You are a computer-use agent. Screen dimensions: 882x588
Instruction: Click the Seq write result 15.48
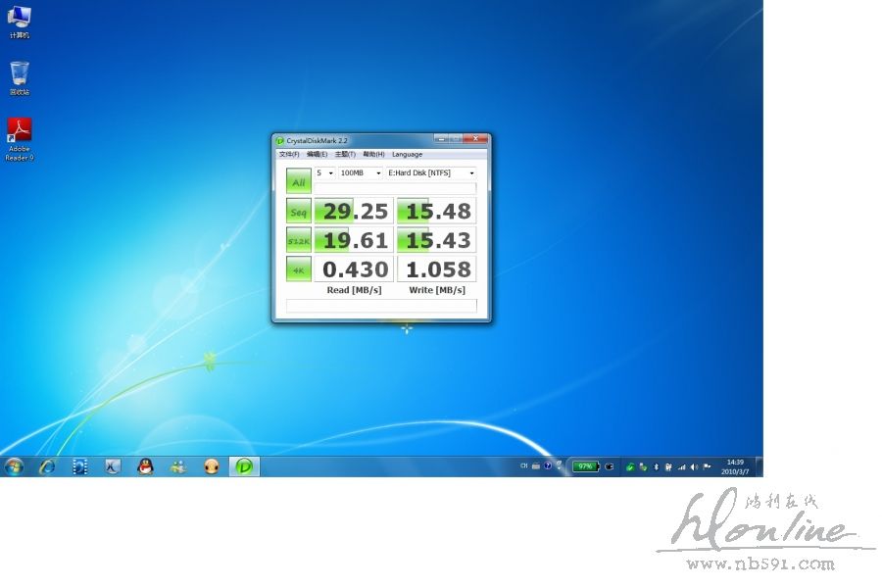tap(436, 211)
